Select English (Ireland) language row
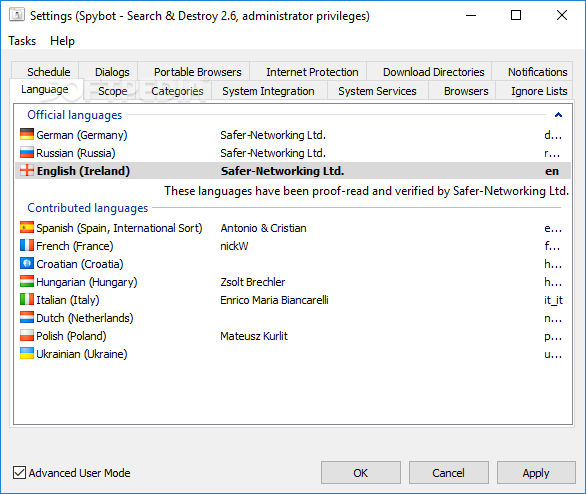The image size is (586, 494). coord(293,171)
